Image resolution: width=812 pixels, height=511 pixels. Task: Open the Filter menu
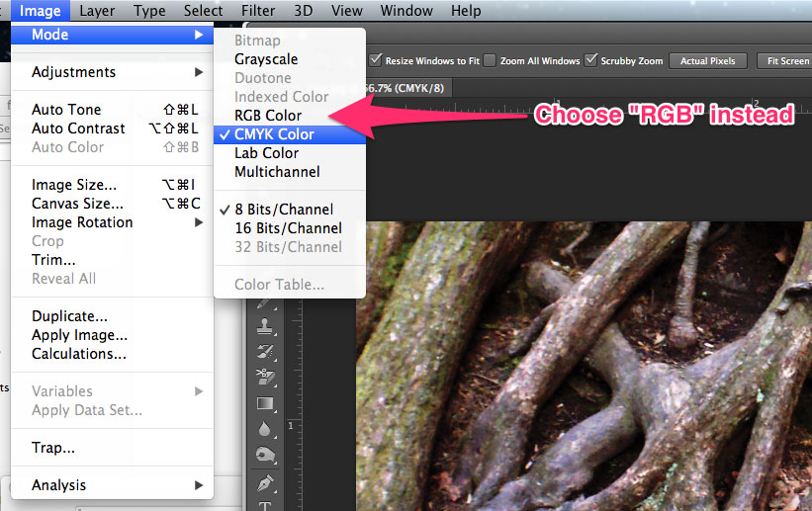[258, 10]
